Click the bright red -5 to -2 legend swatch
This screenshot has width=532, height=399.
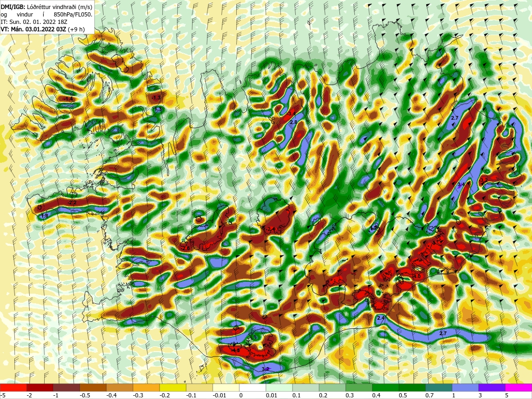[13, 387]
